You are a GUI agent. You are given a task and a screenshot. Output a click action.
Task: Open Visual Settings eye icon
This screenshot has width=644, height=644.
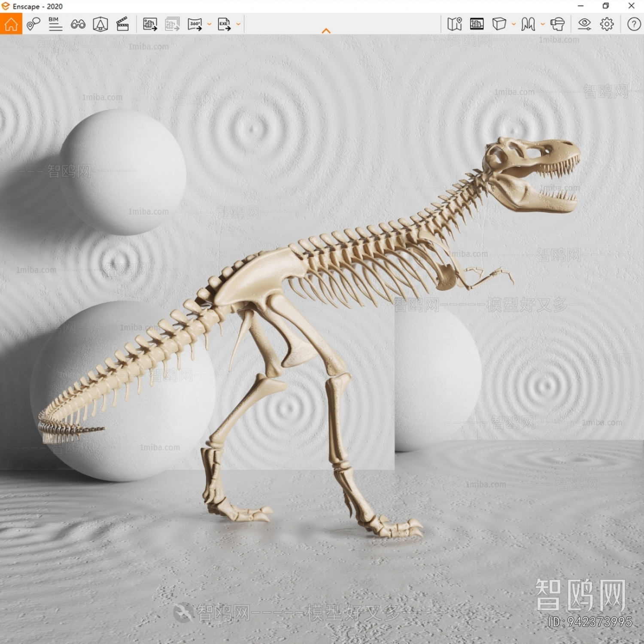584,24
